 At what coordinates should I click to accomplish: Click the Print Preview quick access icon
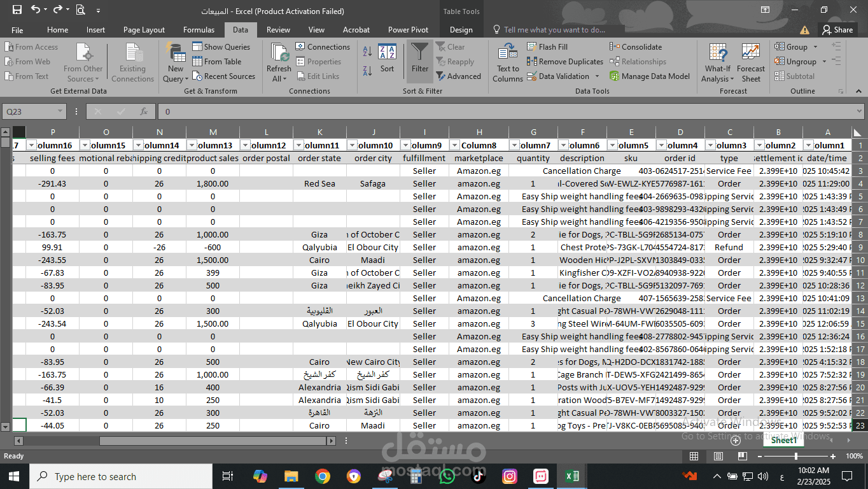tap(81, 10)
